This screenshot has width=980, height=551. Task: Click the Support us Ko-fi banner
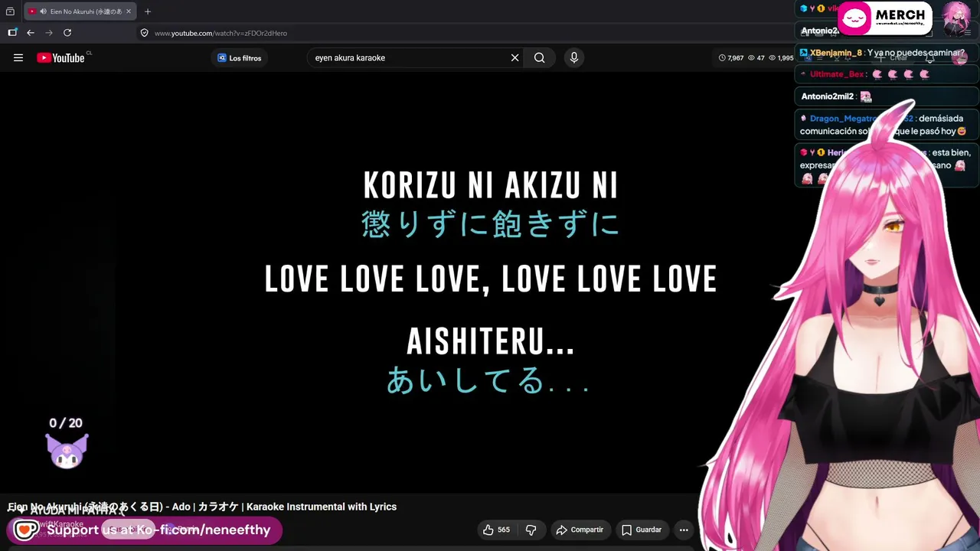click(145, 530)
